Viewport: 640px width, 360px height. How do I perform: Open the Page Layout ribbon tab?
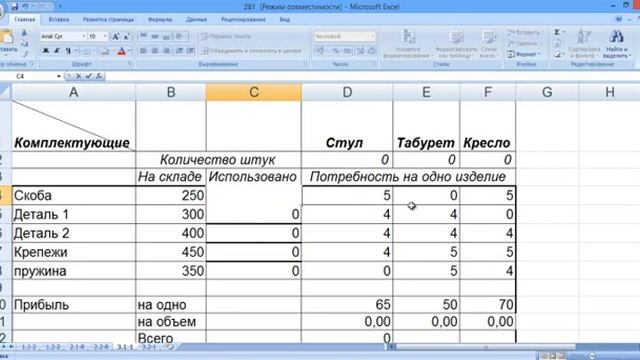(108, 19)
